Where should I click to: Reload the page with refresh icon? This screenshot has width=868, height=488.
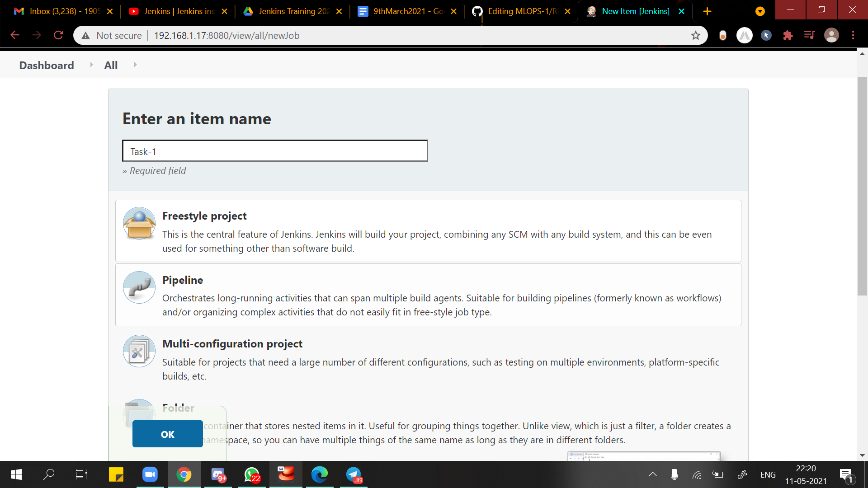(58, 35)
